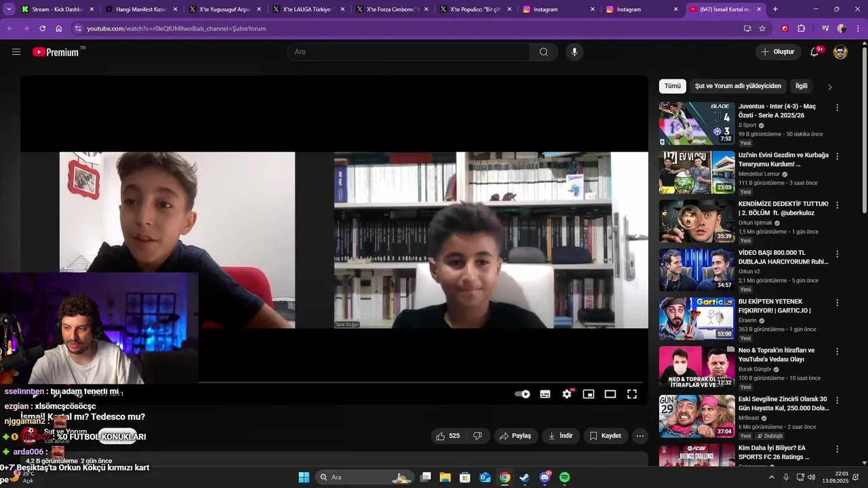868x488 pixels.
Task: Show hidden system tray icons
Action: coord(771,477)
